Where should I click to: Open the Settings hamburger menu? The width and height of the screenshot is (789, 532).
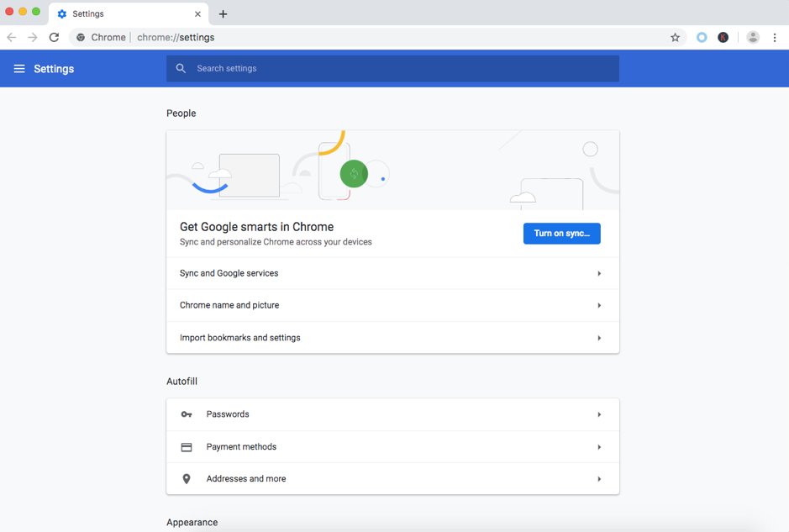coord(19,69)
